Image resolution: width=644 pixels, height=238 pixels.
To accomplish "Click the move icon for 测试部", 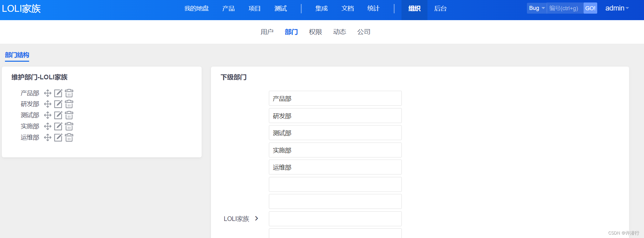I will coord(48,115).
